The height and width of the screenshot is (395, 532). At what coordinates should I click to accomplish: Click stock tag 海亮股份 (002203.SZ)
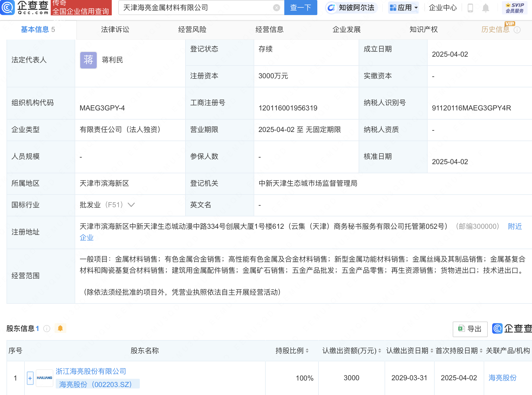tap(98, 384)
